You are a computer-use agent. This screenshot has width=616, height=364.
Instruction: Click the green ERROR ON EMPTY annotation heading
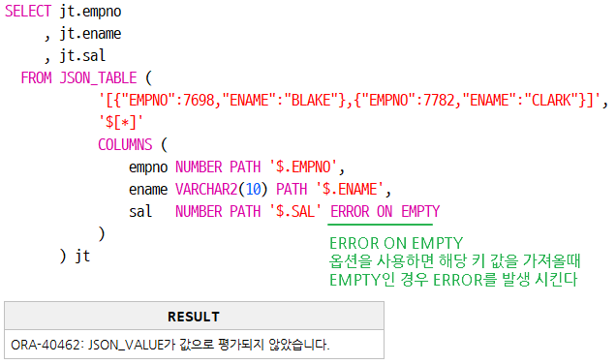pyautogui.click(x=396, y=243)
